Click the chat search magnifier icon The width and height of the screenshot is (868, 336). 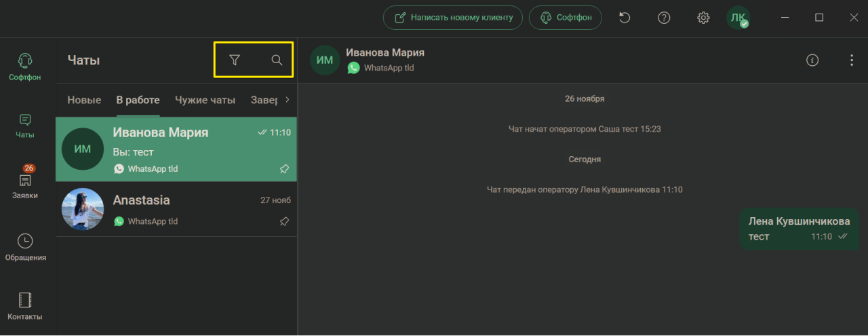(x=277, y=60)
